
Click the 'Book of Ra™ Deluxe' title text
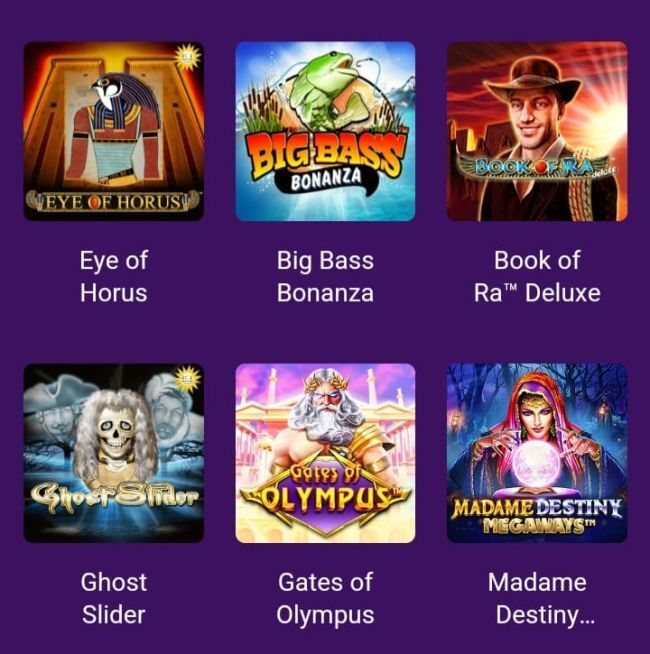pos(537,276)
